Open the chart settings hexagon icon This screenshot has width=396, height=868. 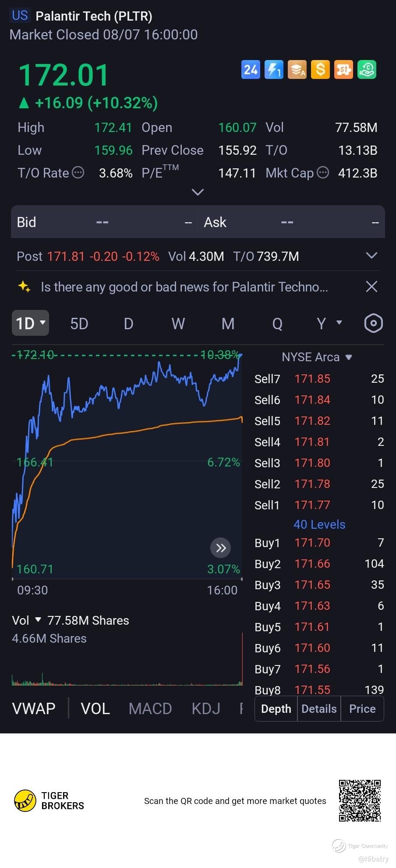[x=373, y=324]
